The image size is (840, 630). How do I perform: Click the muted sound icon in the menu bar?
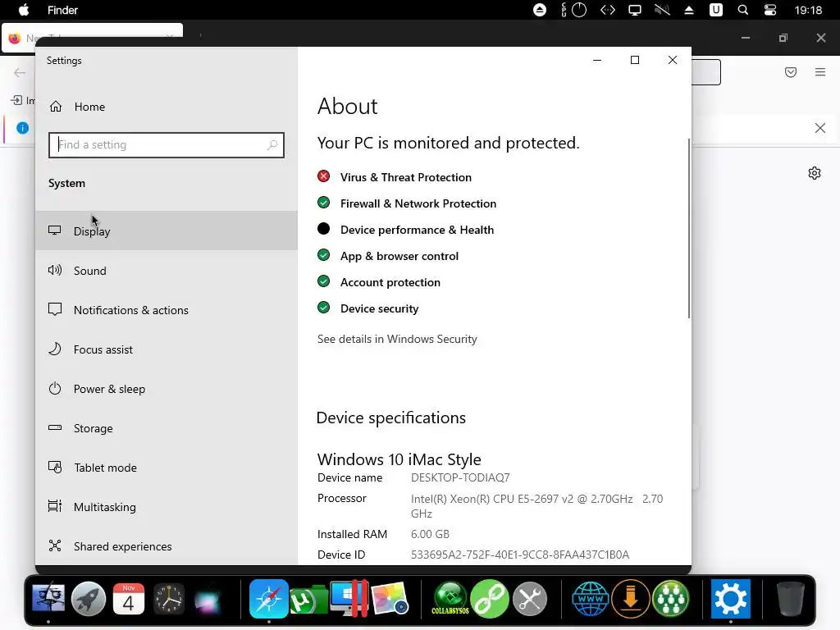click(662, 10)
